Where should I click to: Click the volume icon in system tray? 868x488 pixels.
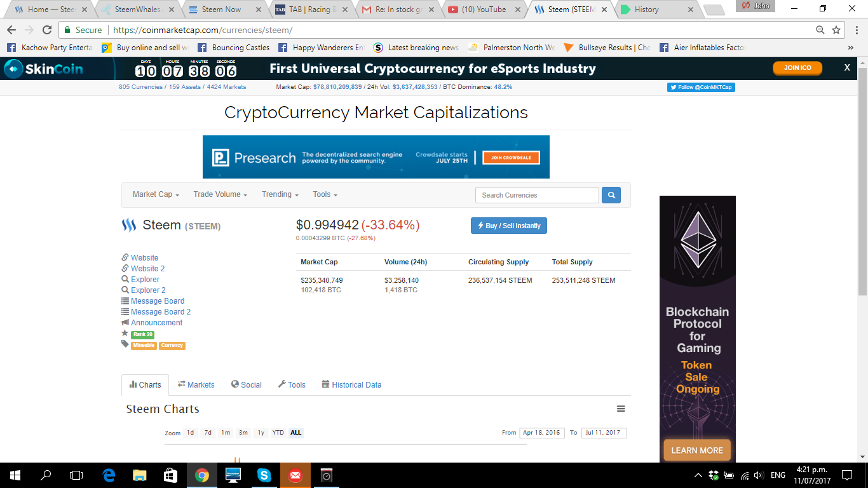point(759,475)
